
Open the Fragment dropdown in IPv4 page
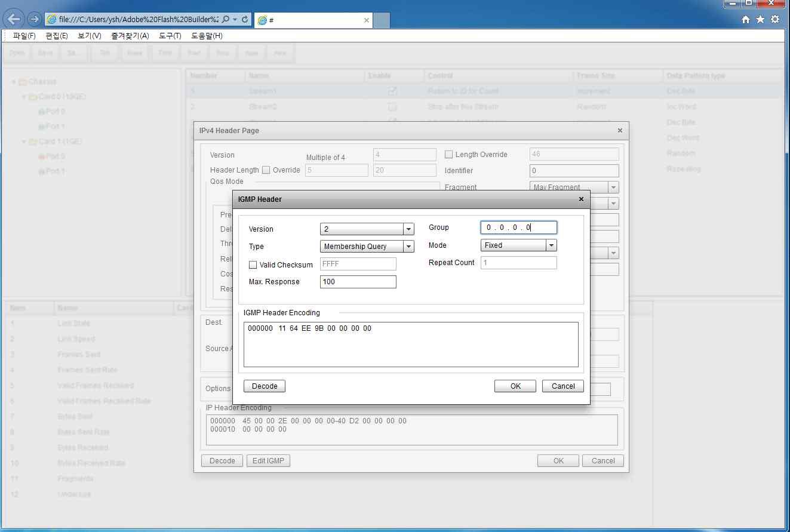pos(574,187)
